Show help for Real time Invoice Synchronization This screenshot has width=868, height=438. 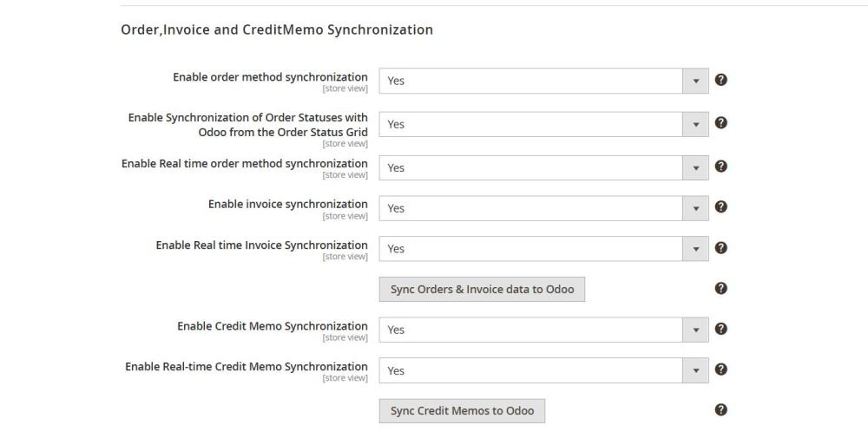(x=720, y=248)
